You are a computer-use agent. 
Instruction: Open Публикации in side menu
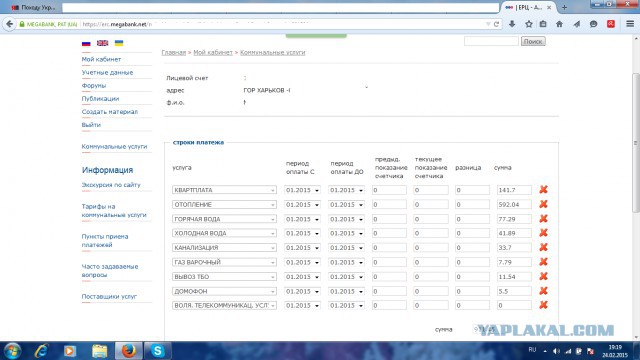tap(100, 98)
